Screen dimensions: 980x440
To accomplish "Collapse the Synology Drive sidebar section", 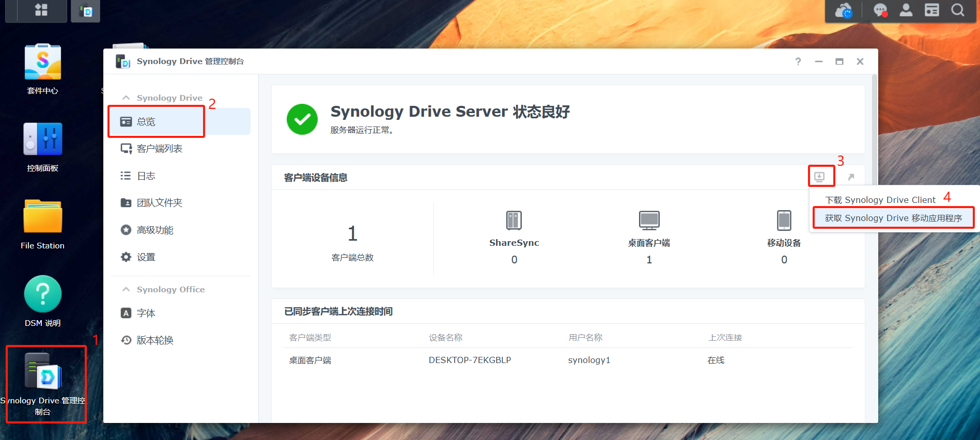I will (x=126, y=98).
